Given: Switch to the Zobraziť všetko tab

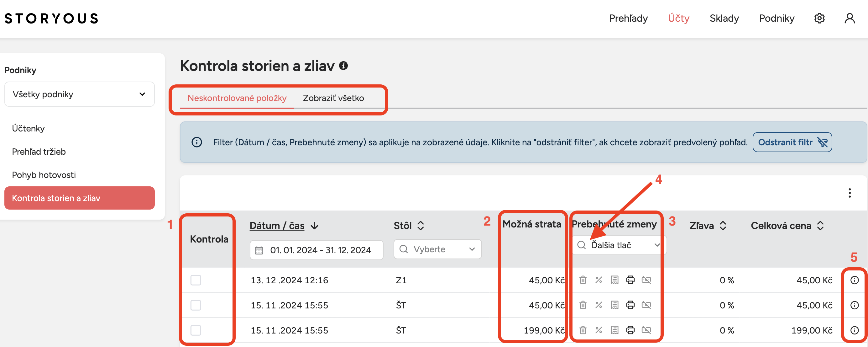Looking at the screenshot, I should click(333, 98).
